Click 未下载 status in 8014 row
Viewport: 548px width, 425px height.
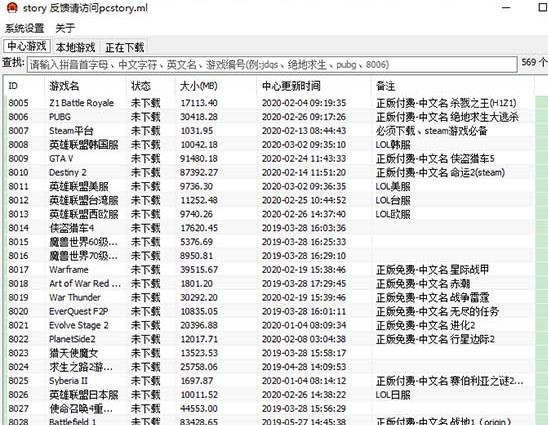point(145,228)
